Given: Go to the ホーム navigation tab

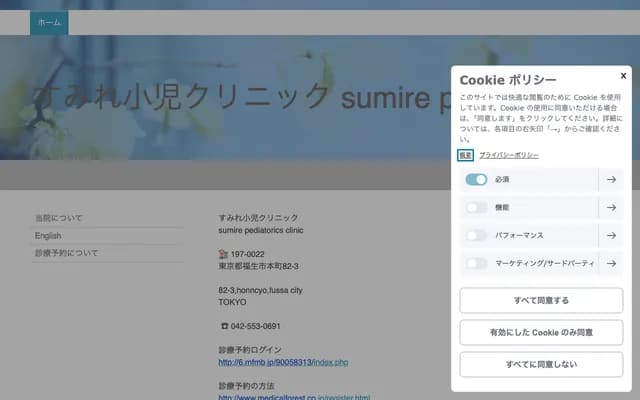Looking at the screenshot, I should 48,22.
